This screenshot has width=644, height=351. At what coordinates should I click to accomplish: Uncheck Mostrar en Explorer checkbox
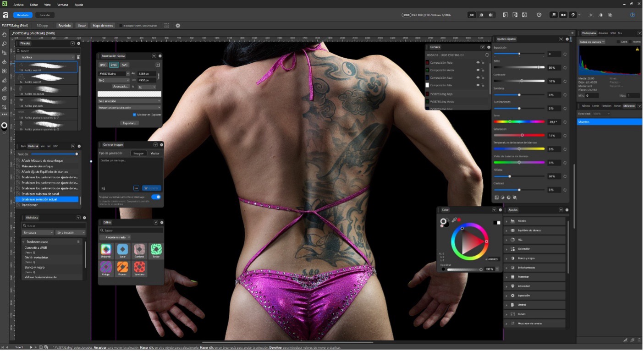click(x=134, y=115)
